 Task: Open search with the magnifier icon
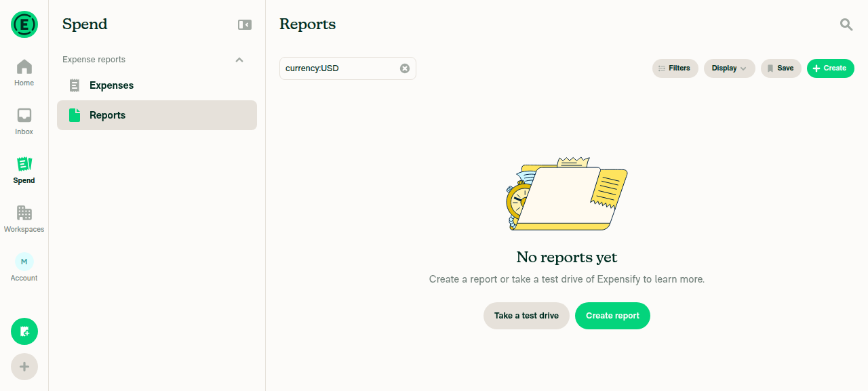(846, 24)
